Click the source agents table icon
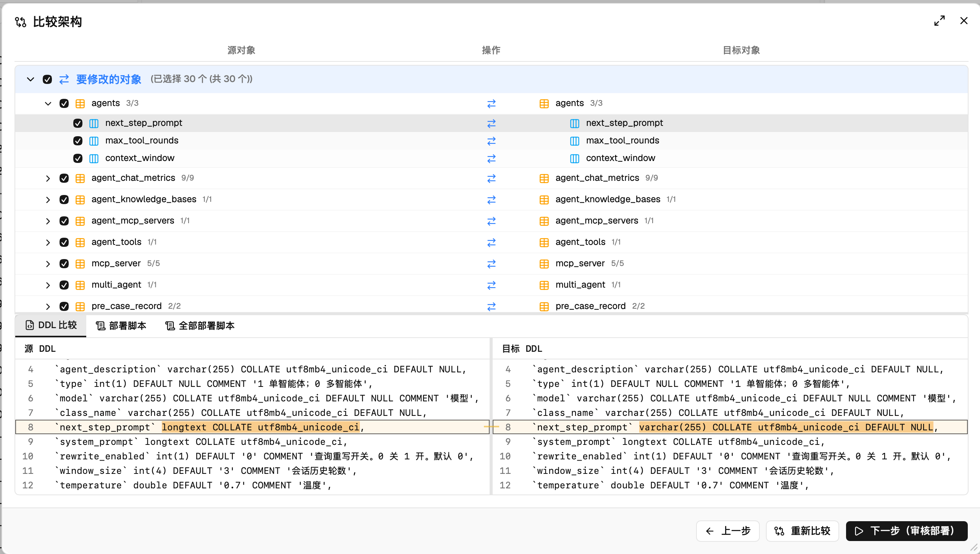 [80, 103]
